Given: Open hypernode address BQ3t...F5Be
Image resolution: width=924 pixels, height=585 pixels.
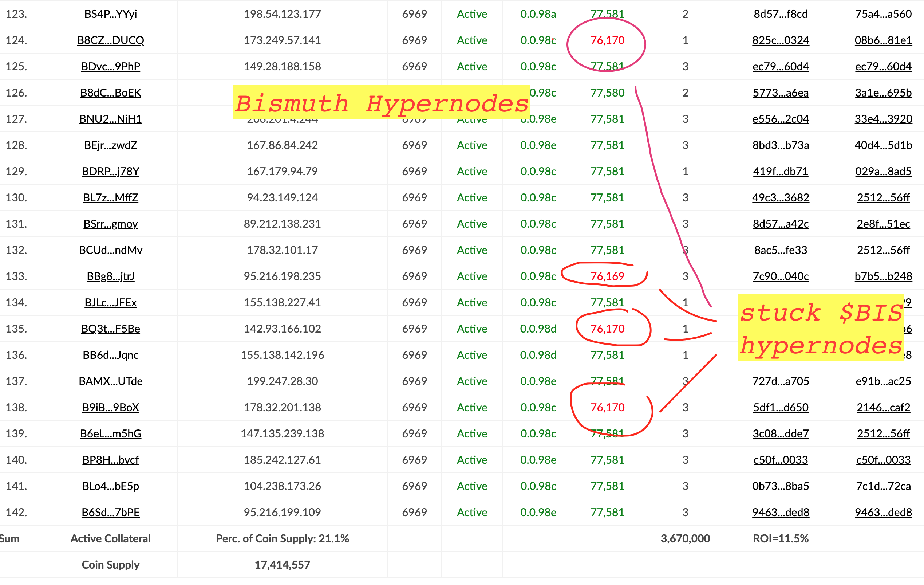Looking at the screenshot, I should click(x=111, y=329).
